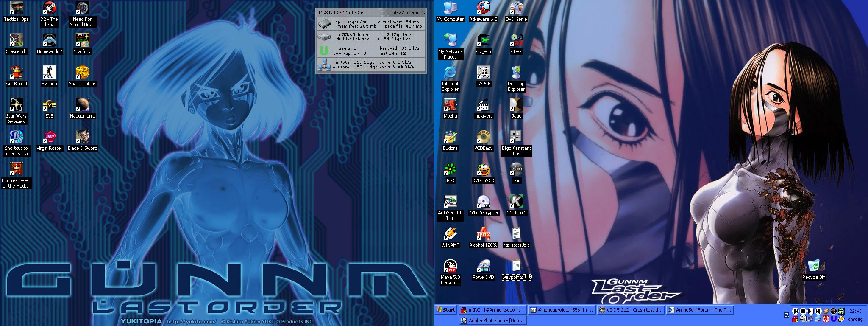This screenshot has width=868, height=326.
Task: Select the Maya 5.0 Personal icon
Action: (450, 272)
